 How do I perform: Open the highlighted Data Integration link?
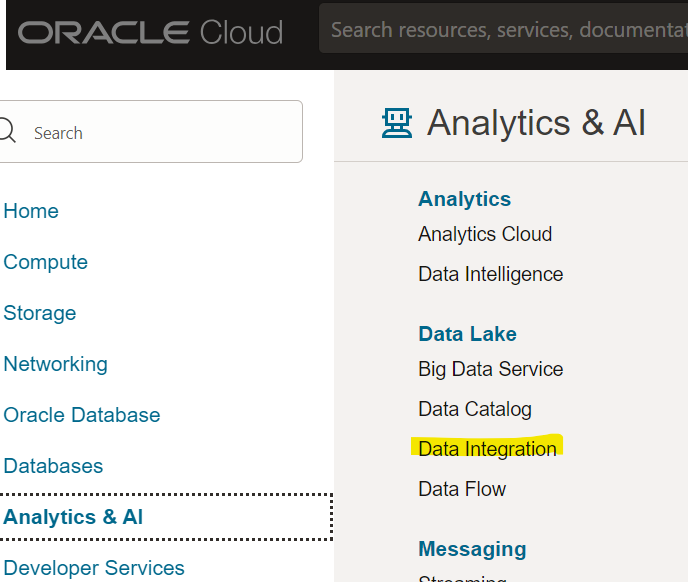click(x=487, y=449)
